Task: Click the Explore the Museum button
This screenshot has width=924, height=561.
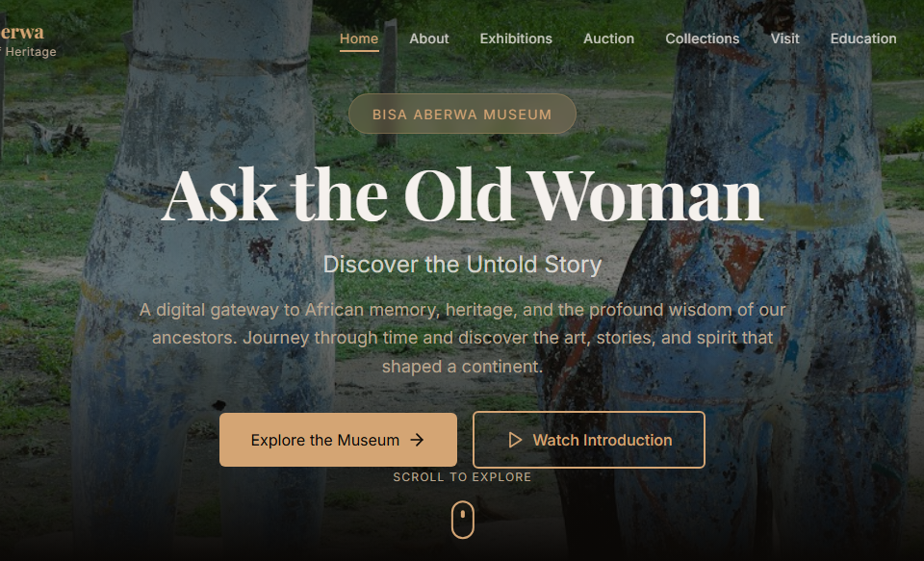Action: 338,440
